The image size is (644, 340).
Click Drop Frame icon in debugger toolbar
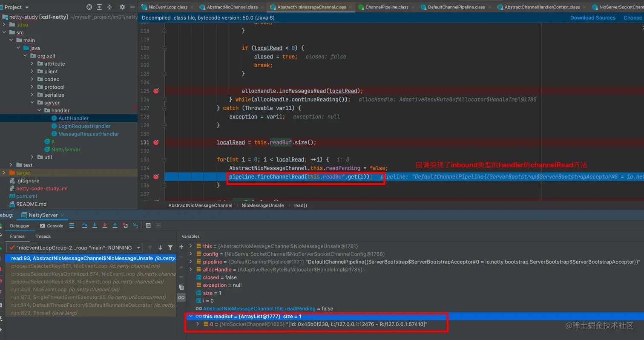(x=125, y=225)
